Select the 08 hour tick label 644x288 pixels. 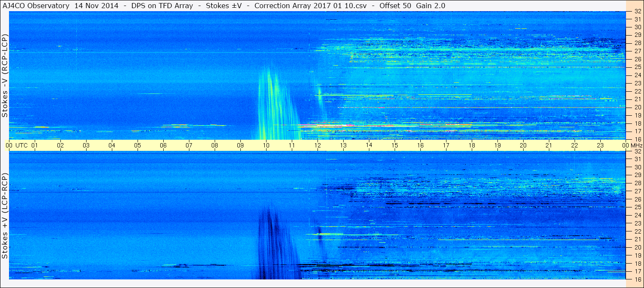coord(215,145)
